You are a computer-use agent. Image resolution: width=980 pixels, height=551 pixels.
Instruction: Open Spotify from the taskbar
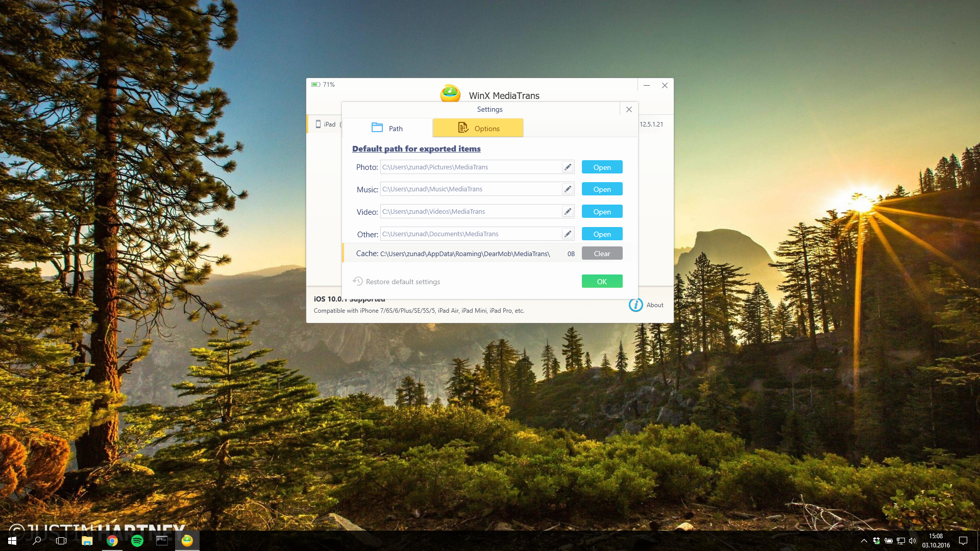click(137, 541)
